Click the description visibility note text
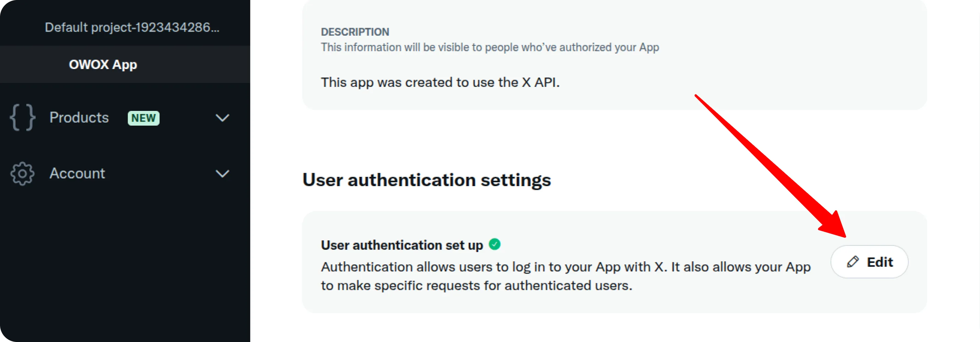The width and height of the screenshot is (980, 342). (490, 47)
